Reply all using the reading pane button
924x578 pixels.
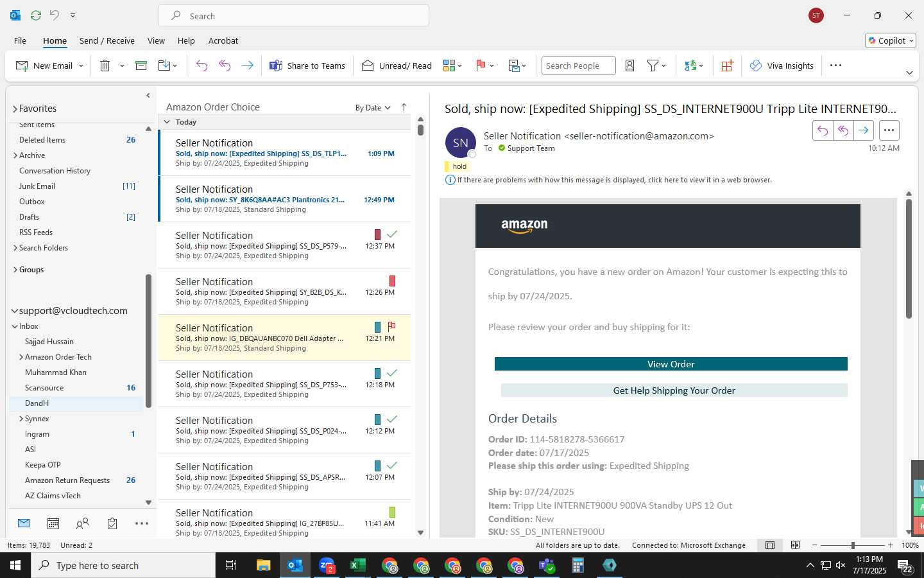[x=843, y=130]
